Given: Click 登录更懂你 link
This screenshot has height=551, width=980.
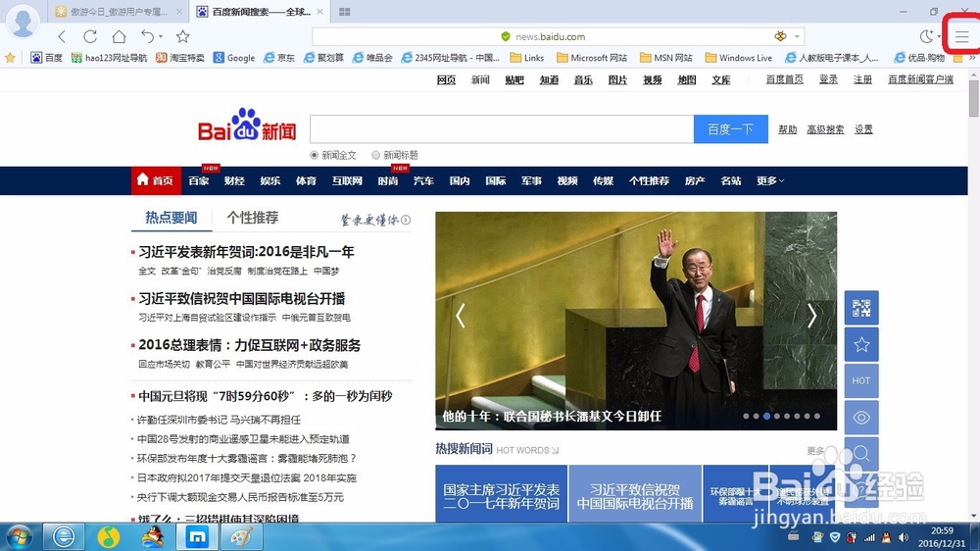Looking at the screenshot, I should point(375,220).
